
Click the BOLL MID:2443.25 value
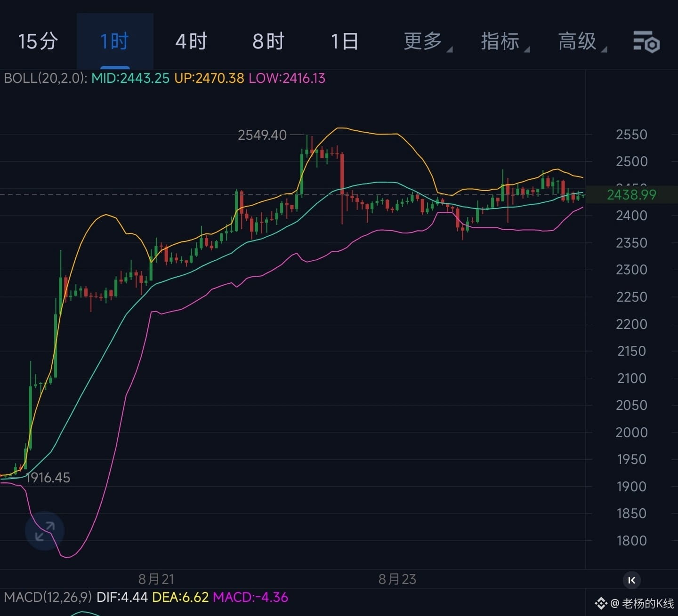(130, 78)
